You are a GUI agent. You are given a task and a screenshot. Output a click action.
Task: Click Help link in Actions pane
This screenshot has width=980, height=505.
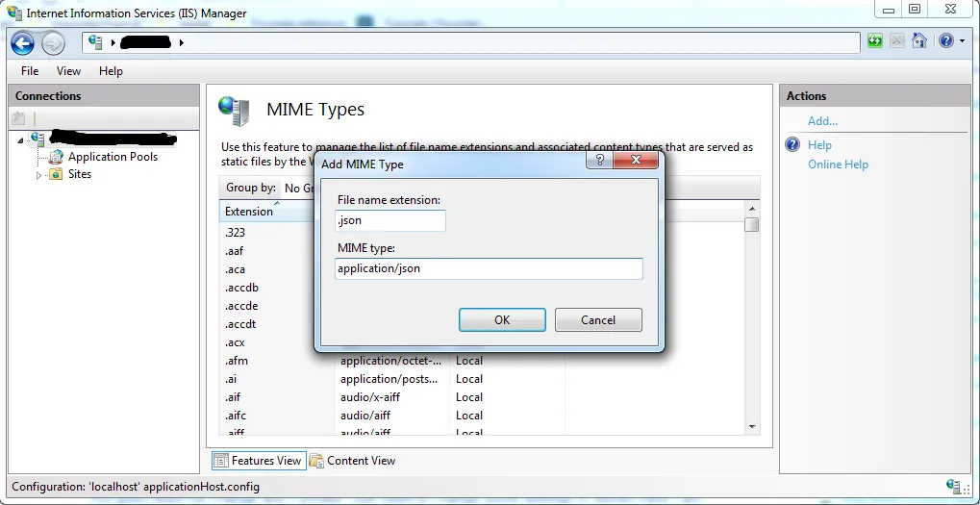point(819,145)
